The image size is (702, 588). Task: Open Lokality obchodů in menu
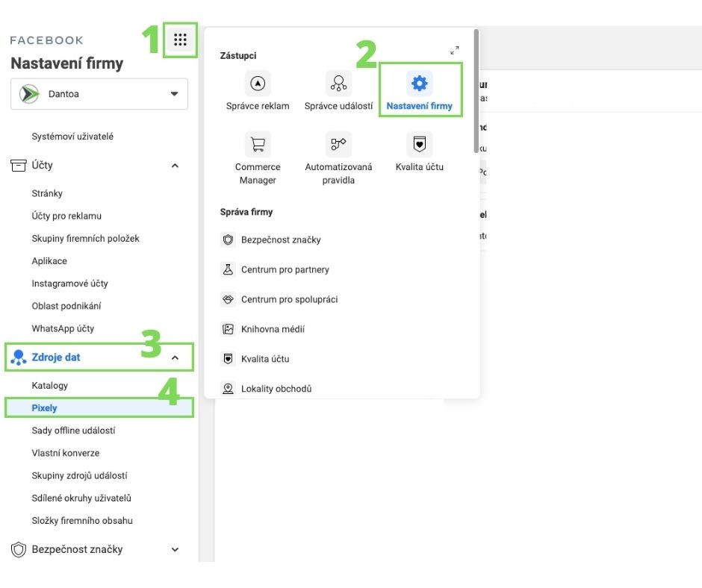point(276,389)
